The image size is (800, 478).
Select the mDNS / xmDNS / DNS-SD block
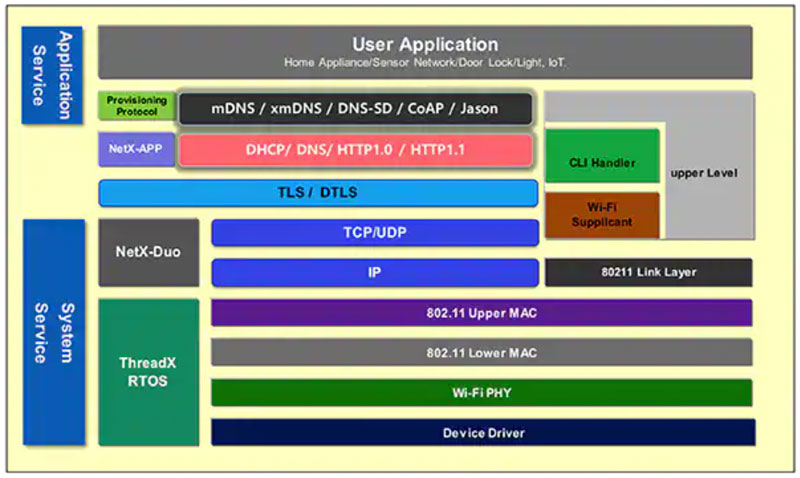[355, 108]
